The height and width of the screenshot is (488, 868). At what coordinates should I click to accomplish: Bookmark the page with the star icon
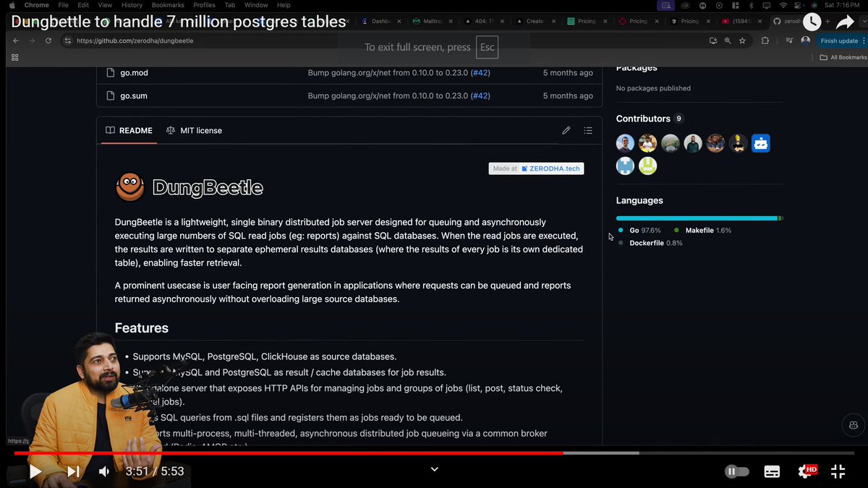pyautogui.click(x=742, y=40)
